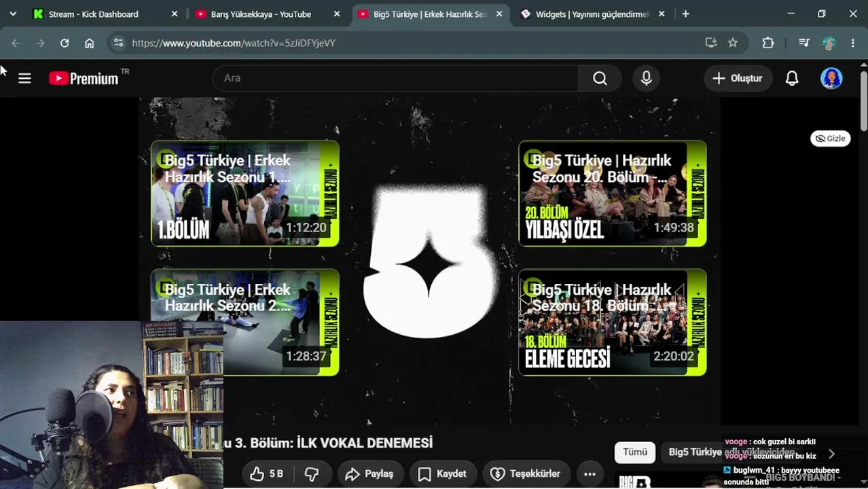Install app icon in address bar
This screenshot has width=868, height=489.
click(x=711, y=43)
